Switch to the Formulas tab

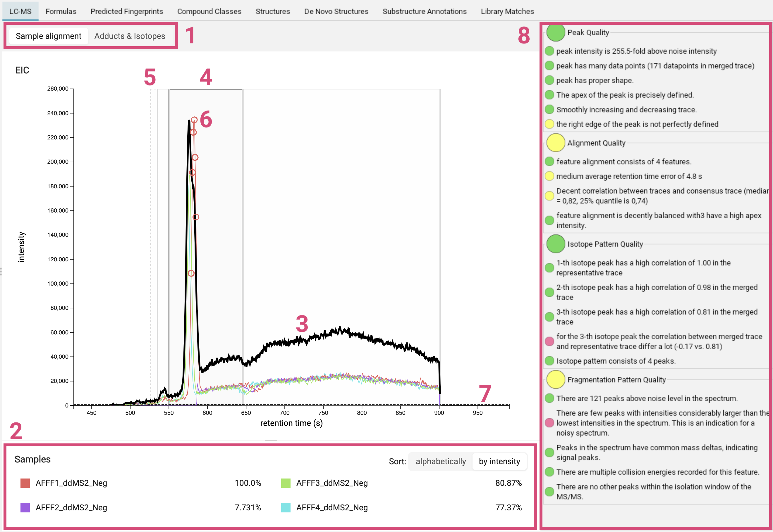[61, 11]
